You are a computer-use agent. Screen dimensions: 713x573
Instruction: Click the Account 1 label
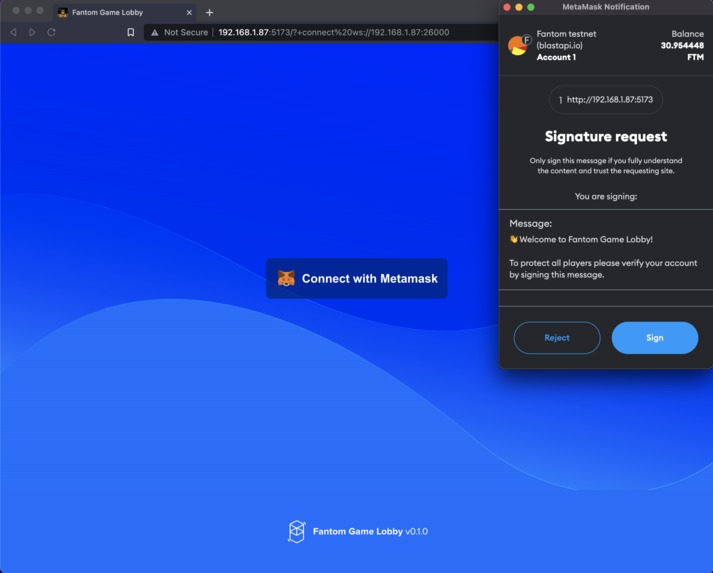point(556,57)
